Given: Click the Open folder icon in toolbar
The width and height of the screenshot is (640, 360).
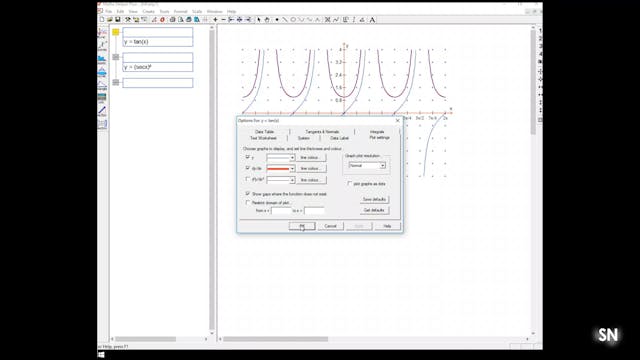Looking at the screenshot, I should click(110, 20).
